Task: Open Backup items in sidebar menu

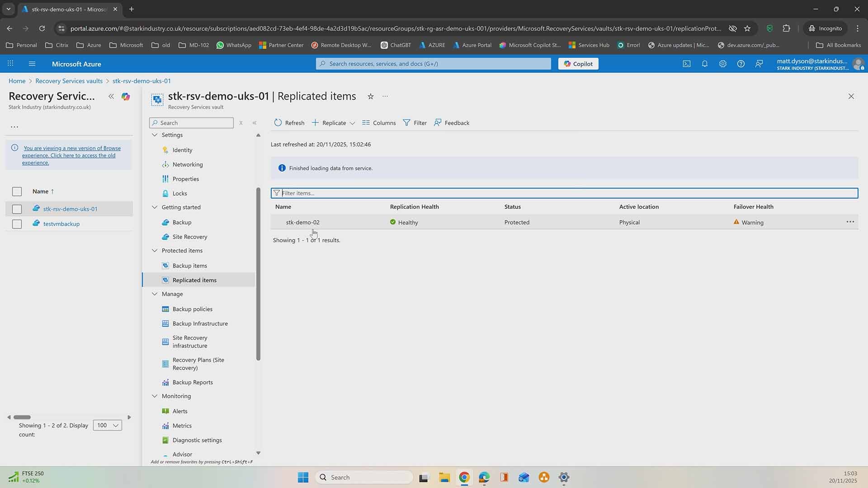Action: coord(189,266)
